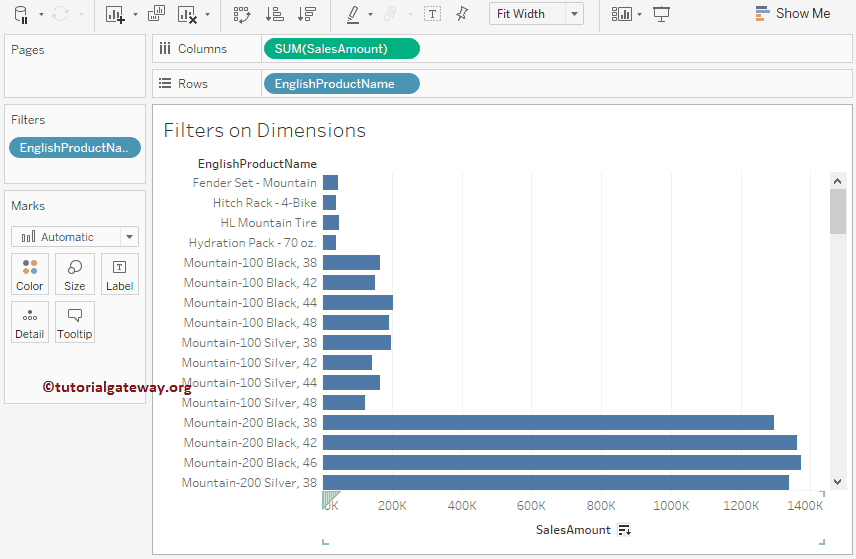Select the SUM(SalesAmount) pill on Columns
Image resolution: width=856 pixels, height=559 pixels.
pos(341,49)
